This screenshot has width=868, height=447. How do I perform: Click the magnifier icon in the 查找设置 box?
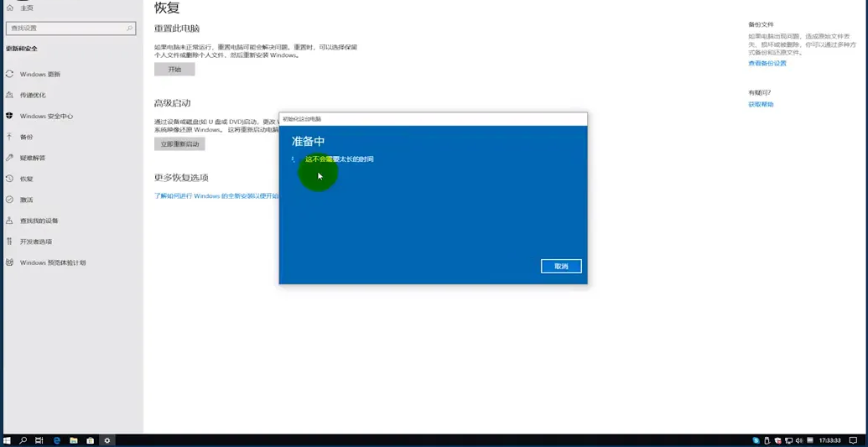129,28
